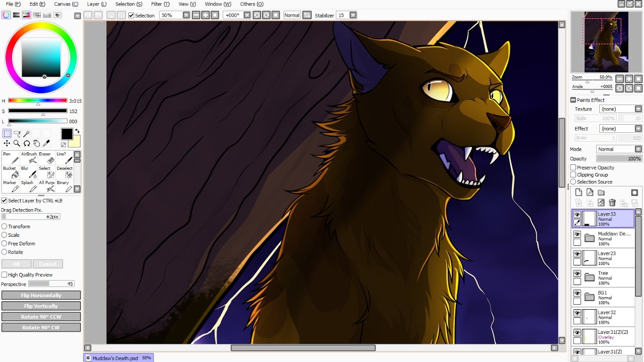Open the rotation angle dropdown in toolbar
644x362 pixels.
[247, 15]
